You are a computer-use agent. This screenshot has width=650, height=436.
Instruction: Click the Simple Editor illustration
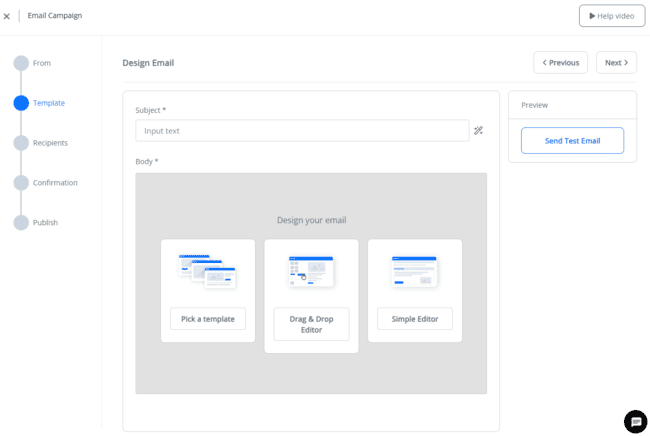tap(415, 271)
